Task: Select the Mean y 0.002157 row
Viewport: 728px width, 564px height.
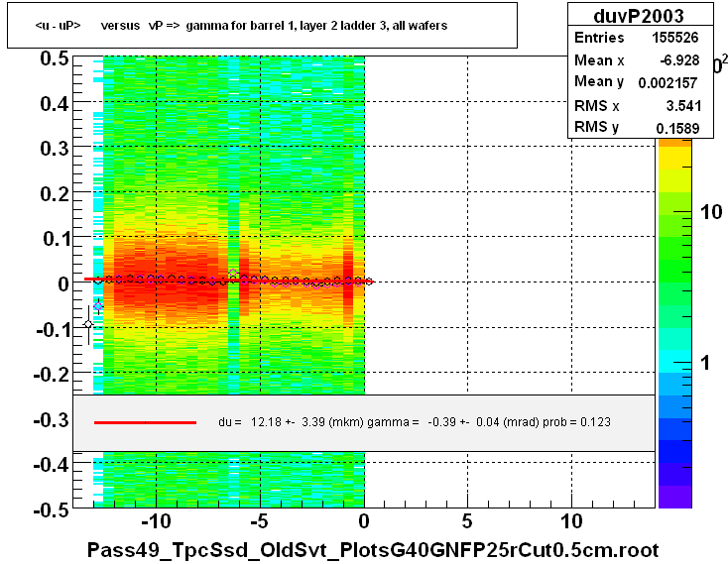Action: 637,82
